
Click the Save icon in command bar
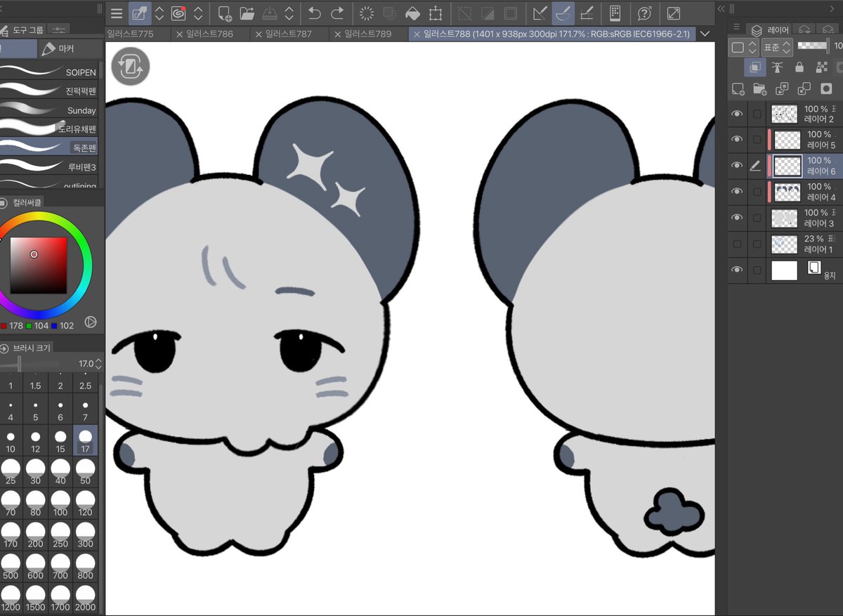point(270,13)
